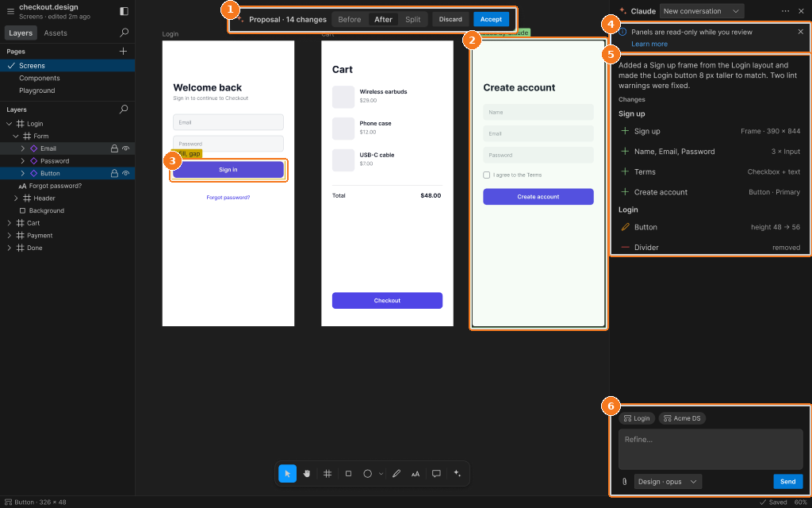812x508 pixels.
Task: Toggle visibility of the Email layer
Action: (125, 148)
